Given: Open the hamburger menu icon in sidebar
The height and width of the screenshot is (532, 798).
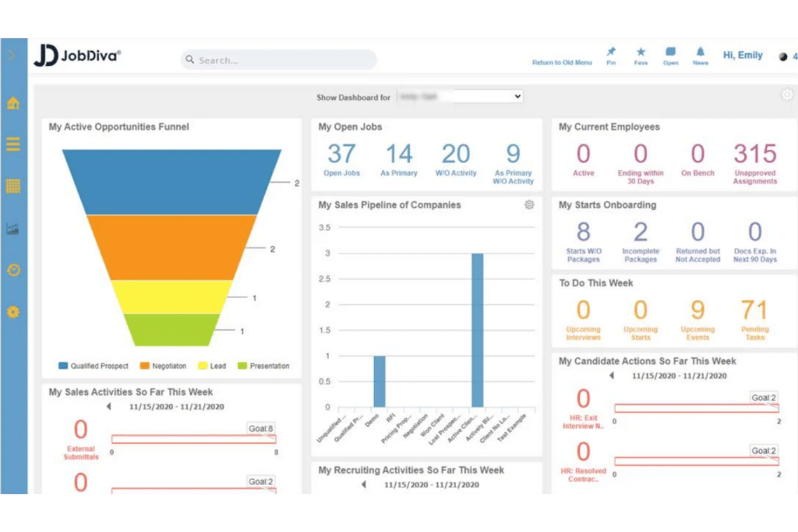Looking at the screenshot, I should click(13, 144).
